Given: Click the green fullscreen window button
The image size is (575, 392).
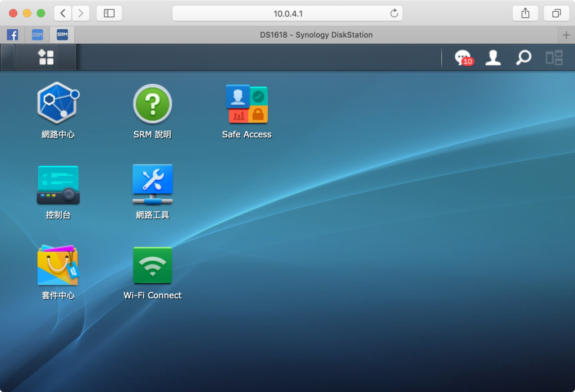Looking at the screenshot, I should 41,13.
